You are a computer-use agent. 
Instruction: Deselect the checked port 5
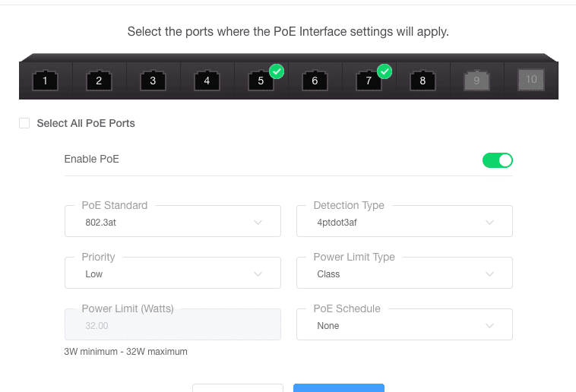coord(261,81)
